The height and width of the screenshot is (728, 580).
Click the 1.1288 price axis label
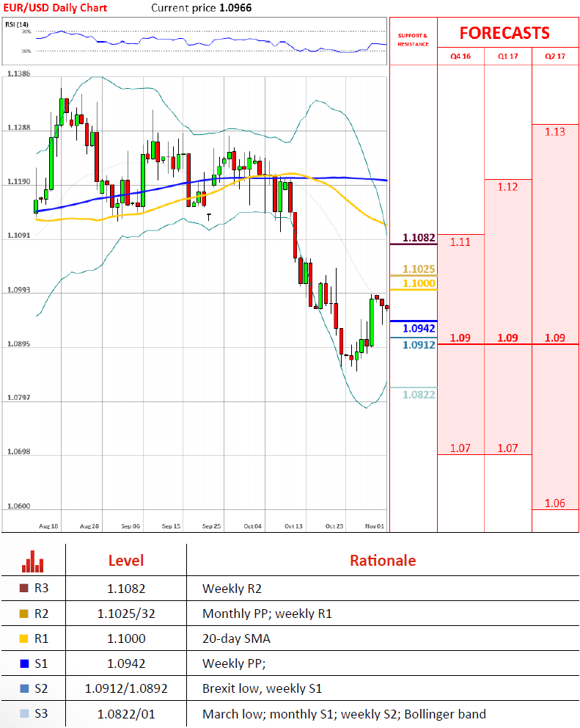click(18, 128)
